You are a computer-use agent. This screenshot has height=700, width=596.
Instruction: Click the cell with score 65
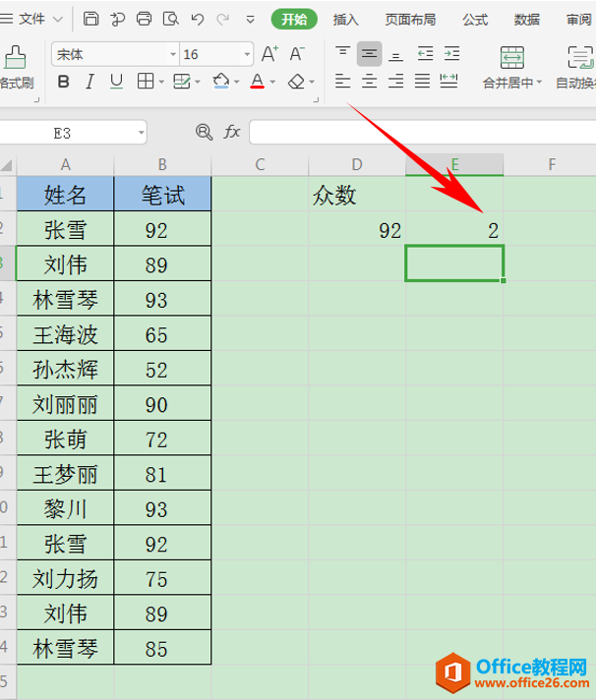pos(162,334)
